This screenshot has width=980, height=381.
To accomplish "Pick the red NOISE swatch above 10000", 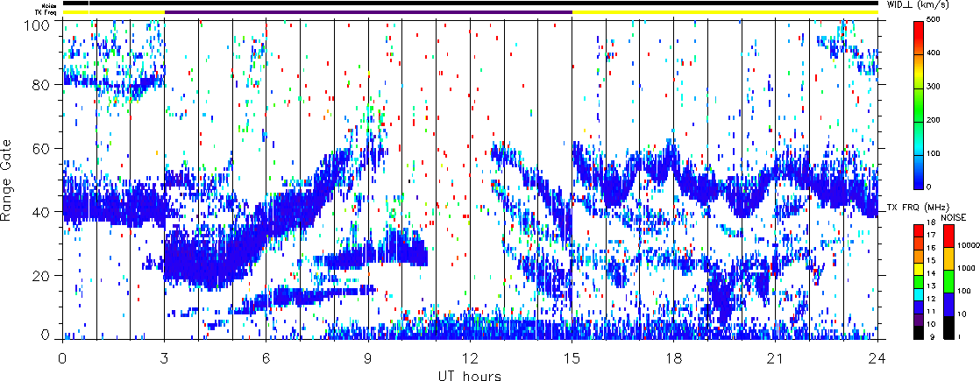I will [x=948, y=236].
